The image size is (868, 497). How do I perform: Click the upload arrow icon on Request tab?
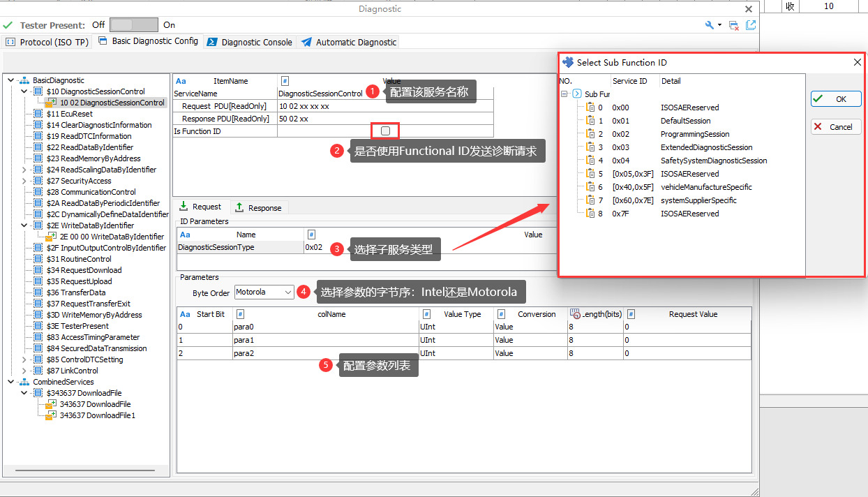[x=183, y=207]
